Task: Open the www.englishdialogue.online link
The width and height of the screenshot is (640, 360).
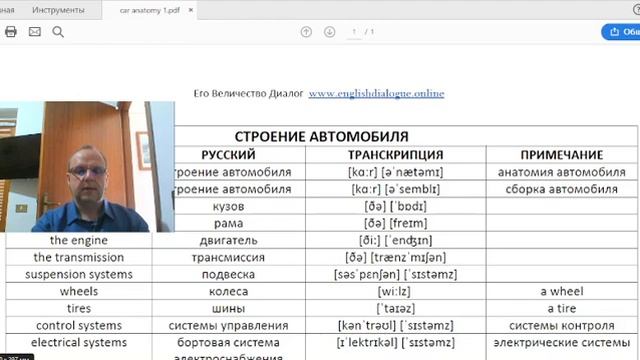Action: tap(376, 93)
